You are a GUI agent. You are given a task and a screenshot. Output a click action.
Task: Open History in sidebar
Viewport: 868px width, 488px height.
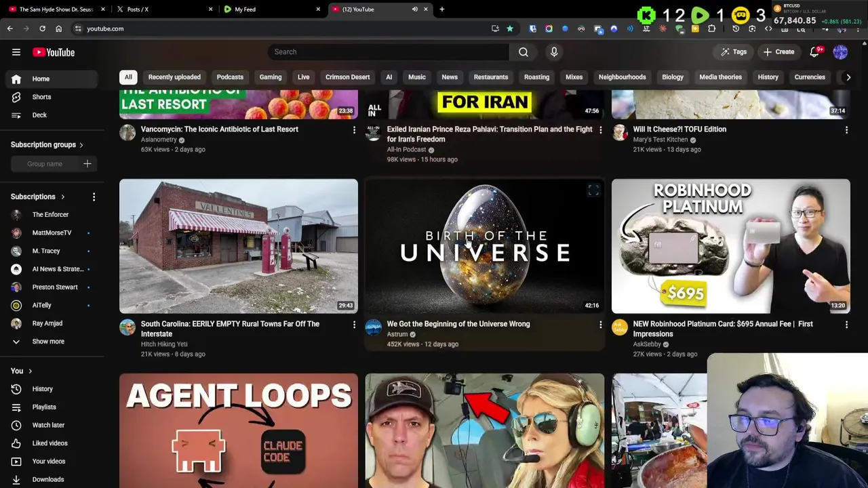52,389
